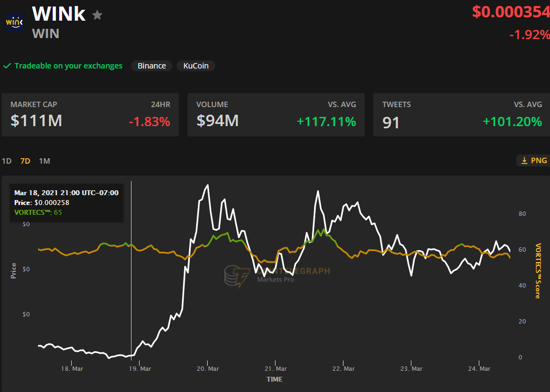Viewport: 550px width, 392px height.
Task: Enable the 7D chart view
Action: pos(25,161)
